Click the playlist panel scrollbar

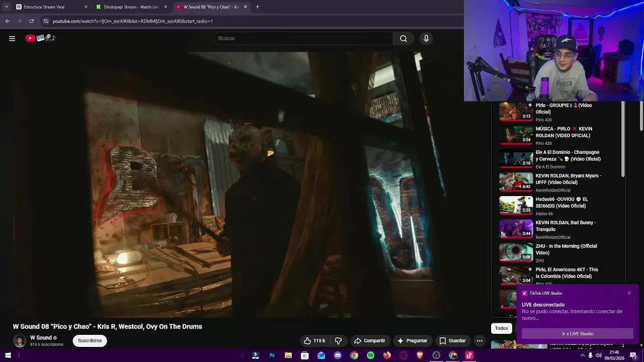[623, 139]
